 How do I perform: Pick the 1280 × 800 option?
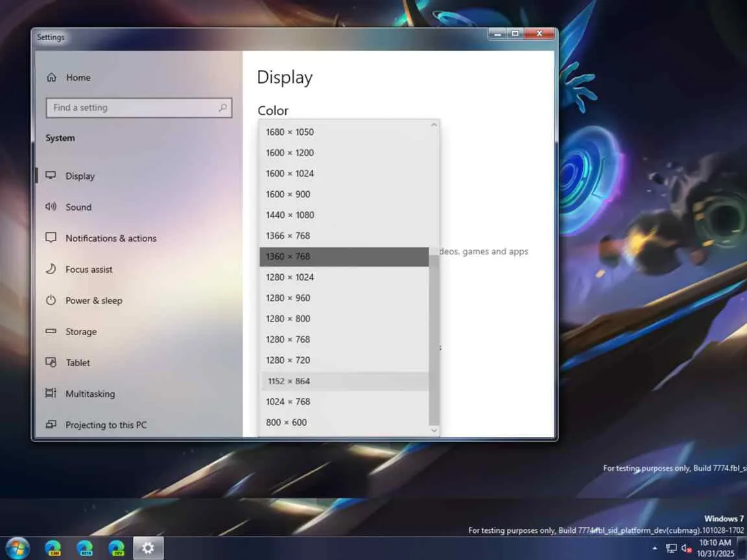(344, 319)
